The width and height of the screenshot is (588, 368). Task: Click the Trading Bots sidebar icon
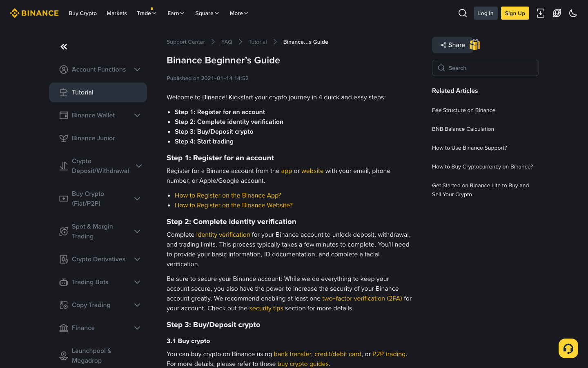click(x=64, y=282)
